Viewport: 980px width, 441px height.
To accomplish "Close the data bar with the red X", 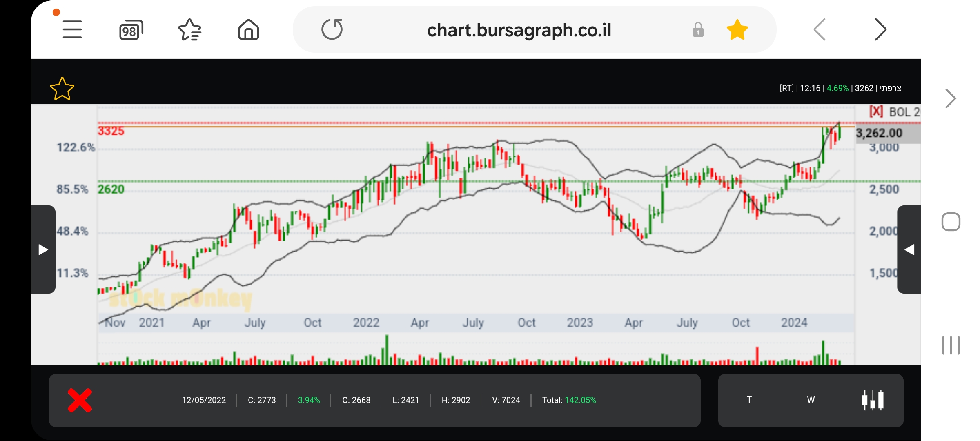I will click(80, 400).
